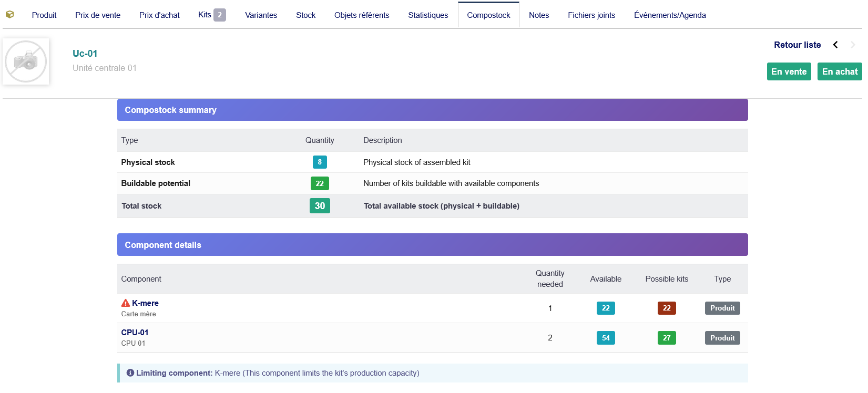The width and height of the screenshot is (868, 393).
Task: Click the Kits count badge
Action: click(220, 15)
